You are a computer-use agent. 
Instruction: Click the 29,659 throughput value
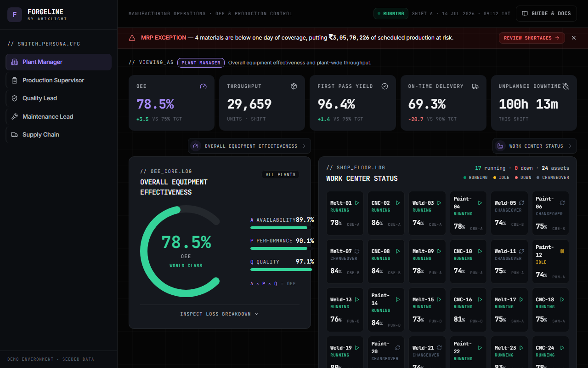click(x=249, y=104)
